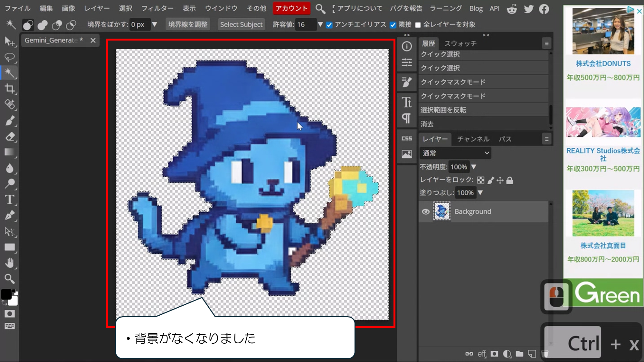Screen dimensions: 644x362
Task: Switch to the チャンネル tab
Action: coord(473,139)
